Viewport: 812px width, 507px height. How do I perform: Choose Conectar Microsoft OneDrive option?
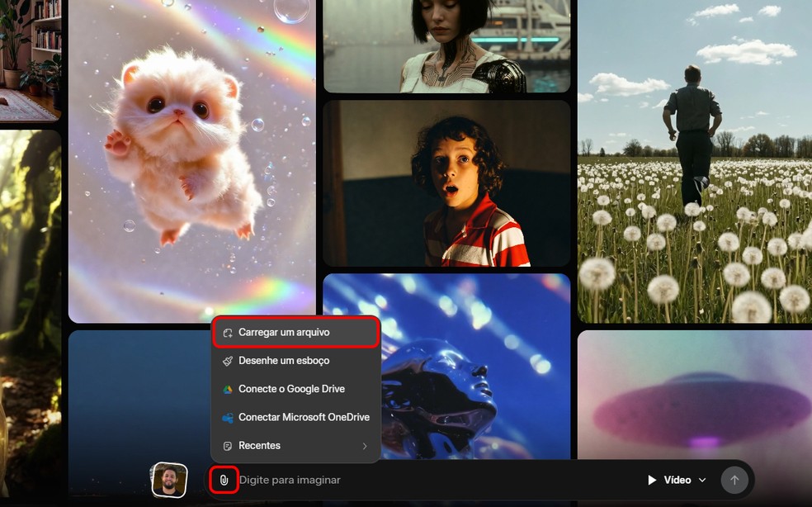[295, 417]
